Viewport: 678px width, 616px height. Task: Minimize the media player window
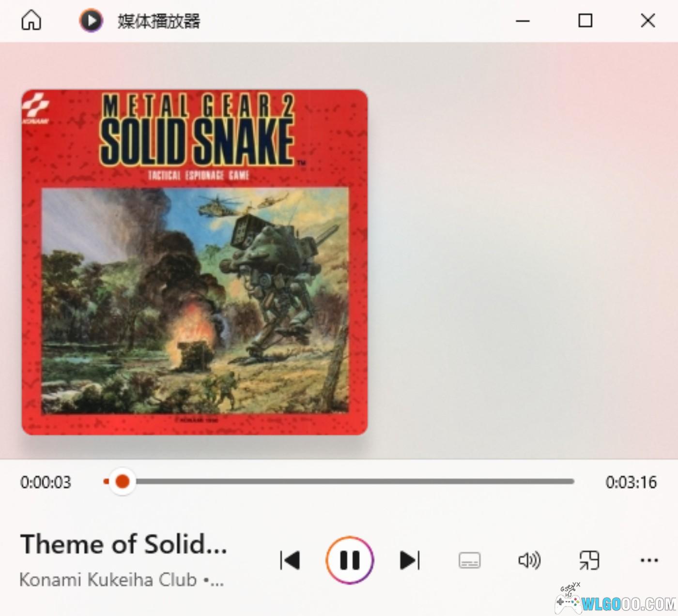tap(523, 21)
